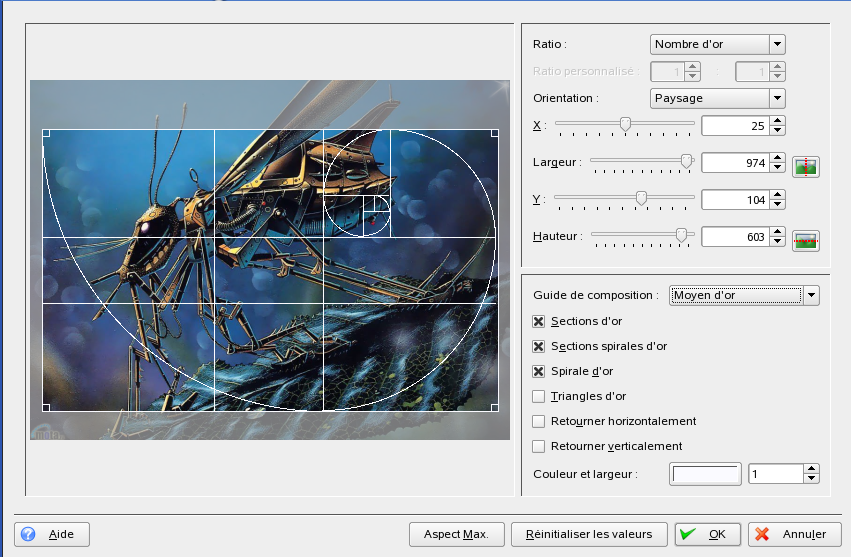The width and height of the screenshot is (851, 557).
Task: Increase the X value with up arrow
Action: [778, 121]
